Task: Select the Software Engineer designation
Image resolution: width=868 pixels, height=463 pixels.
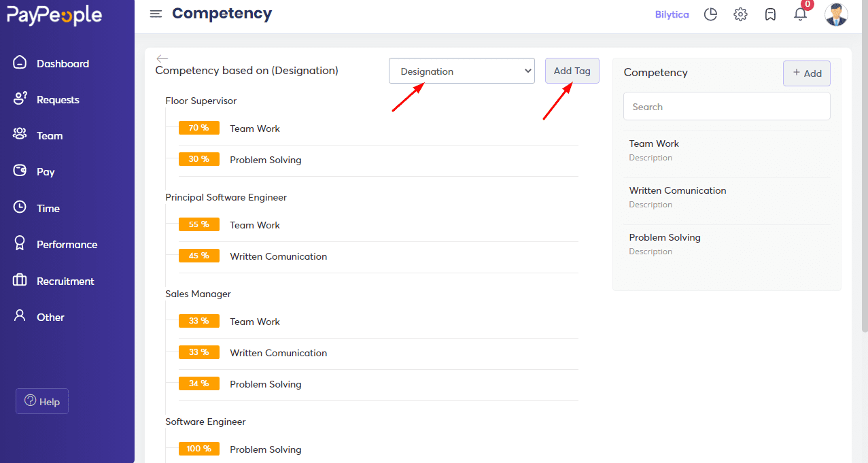Action: (205, 422)
